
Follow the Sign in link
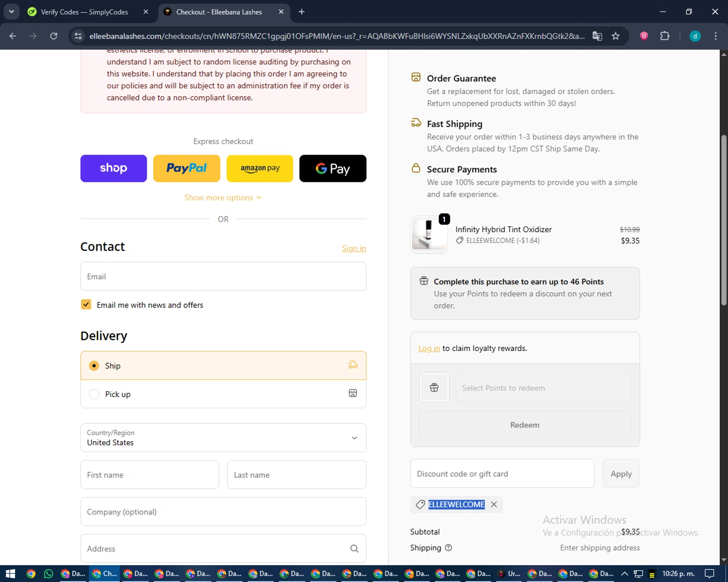point(354,248)
